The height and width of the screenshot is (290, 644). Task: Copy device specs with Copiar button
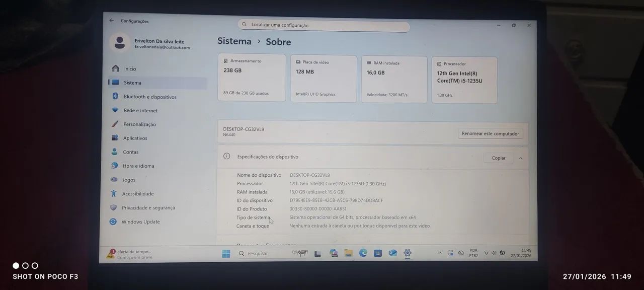[x=498, y=158]
